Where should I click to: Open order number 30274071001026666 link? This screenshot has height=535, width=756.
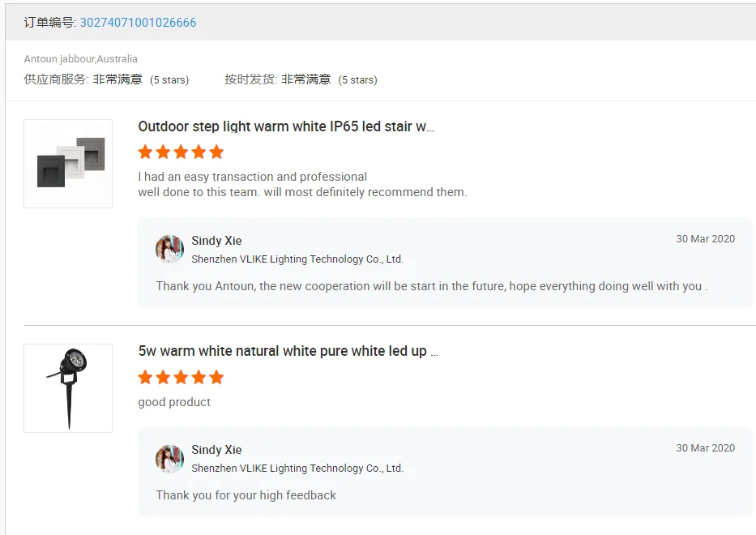[x=138, y=23]
